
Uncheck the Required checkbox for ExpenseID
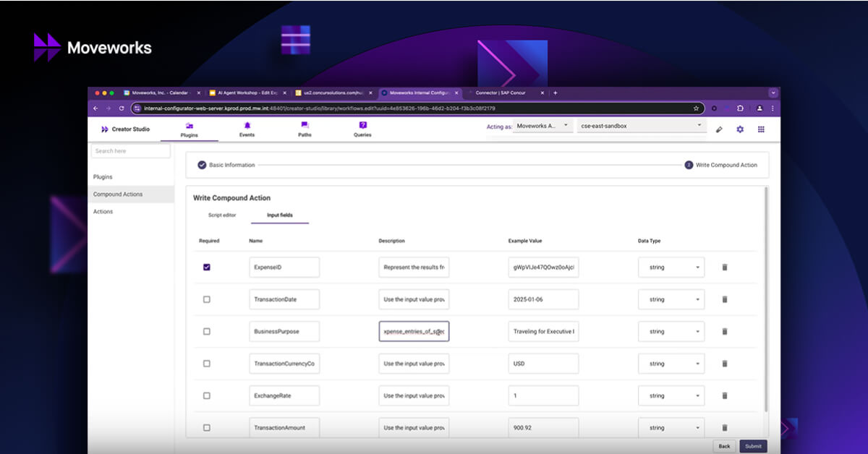(x=207, y=267)
